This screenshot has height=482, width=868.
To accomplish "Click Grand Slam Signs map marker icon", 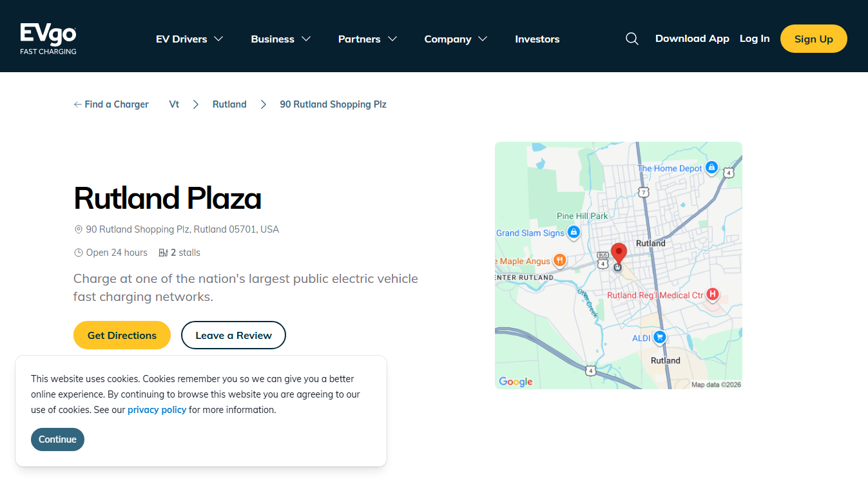I will coord(574,232).
